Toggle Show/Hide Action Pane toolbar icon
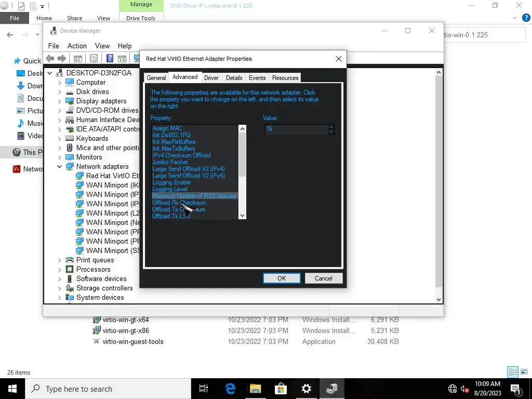Image resolution: width=532 pixels, height=399 pixels. coord(122,59)
